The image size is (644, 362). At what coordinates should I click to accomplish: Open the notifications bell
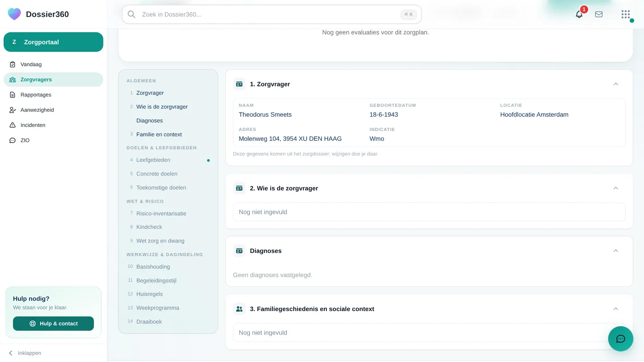(579, 14)
